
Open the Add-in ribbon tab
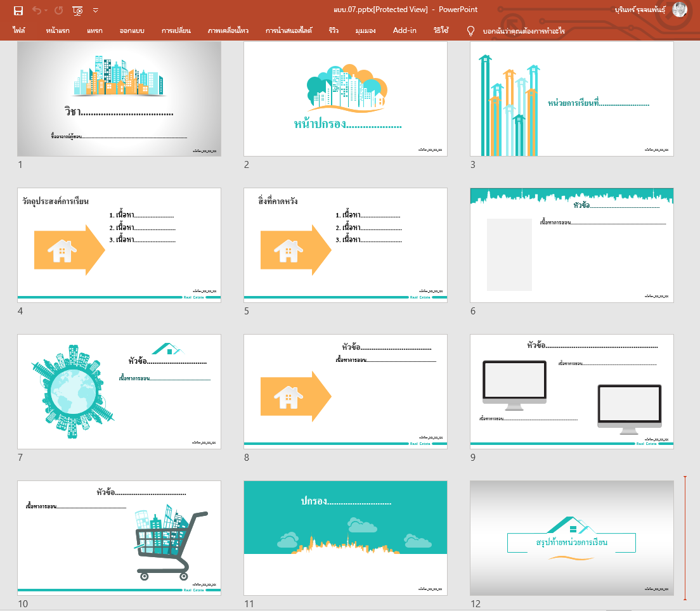(x=405, y=30)
